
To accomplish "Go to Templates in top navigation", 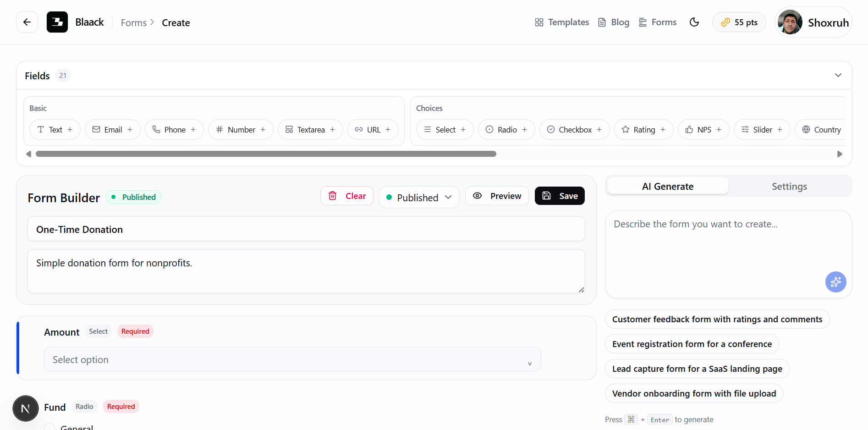I will coord(562,22).
